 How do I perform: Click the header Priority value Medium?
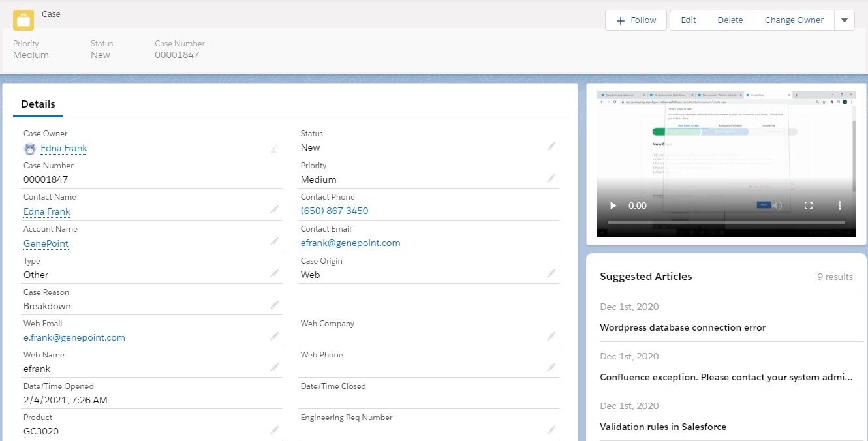(31, 55)
